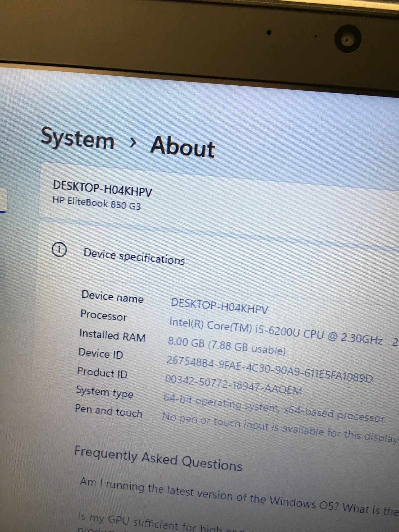Select the DESKTOP-H04KHPV name in the top card
This screenshot has width=399, height=532.
click(x=102, y=189)
